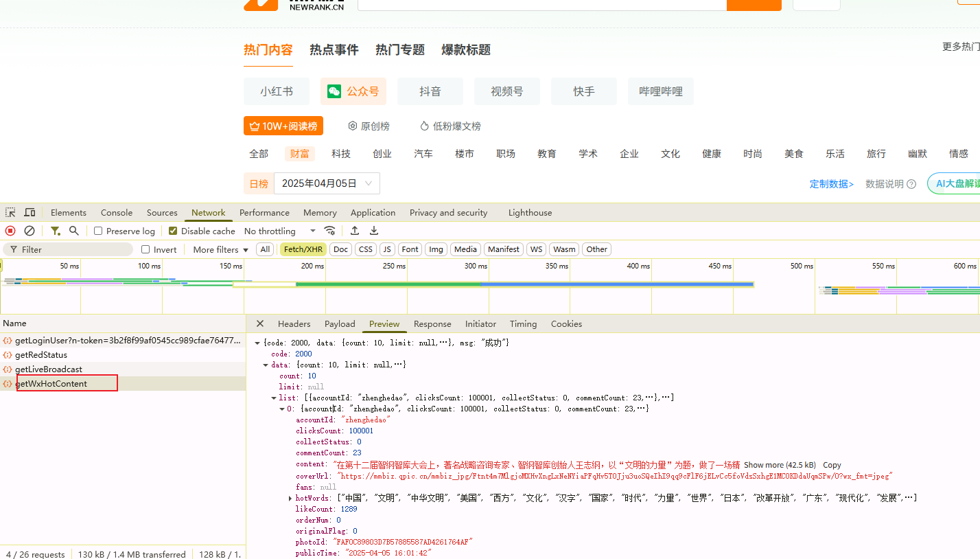Click the 数据说明 help icon

[x=911, y=184]
